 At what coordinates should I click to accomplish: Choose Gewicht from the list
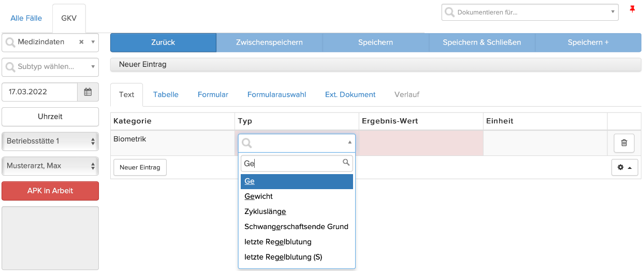(x=297, y=196)
